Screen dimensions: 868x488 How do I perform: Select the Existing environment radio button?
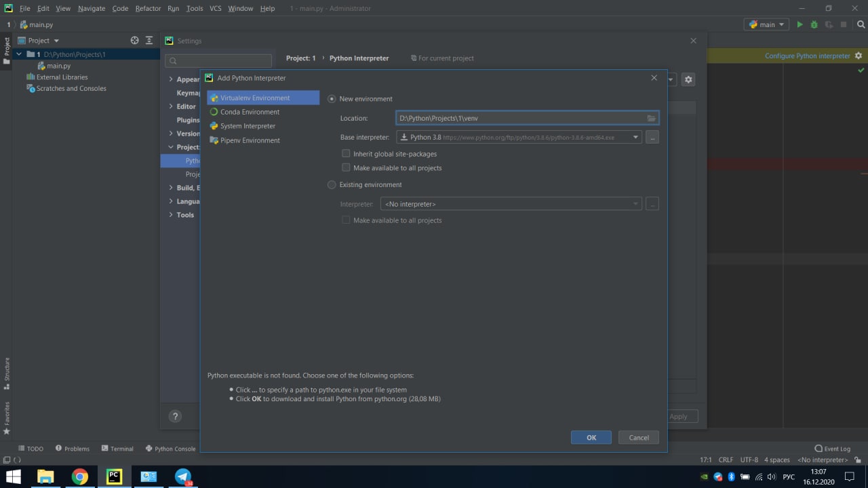332,184
